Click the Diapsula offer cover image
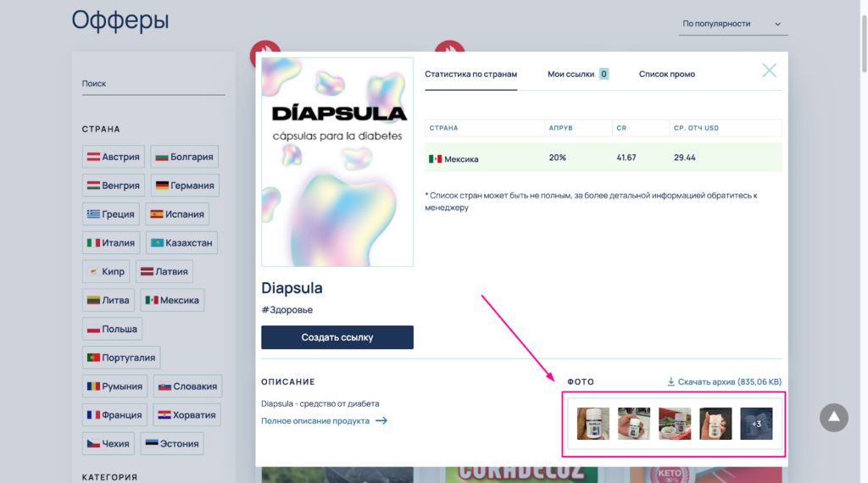 click(337, 163)
